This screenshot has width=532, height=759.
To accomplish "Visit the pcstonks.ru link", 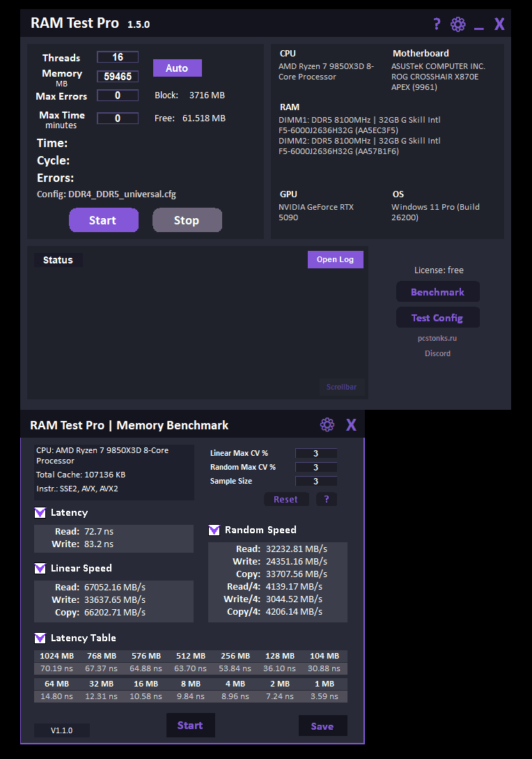I will (437, 338).
